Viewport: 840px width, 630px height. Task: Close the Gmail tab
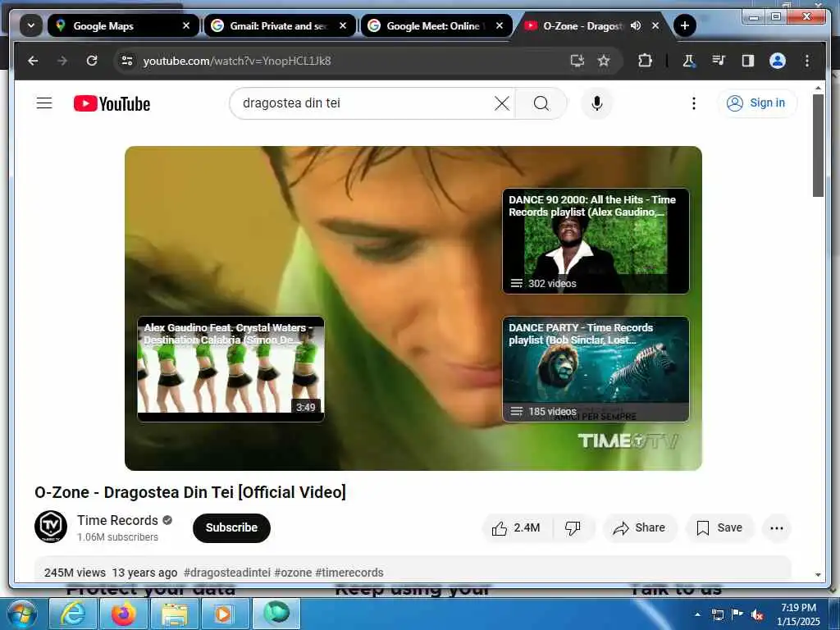pyautogui.click(x=343, y=25)
